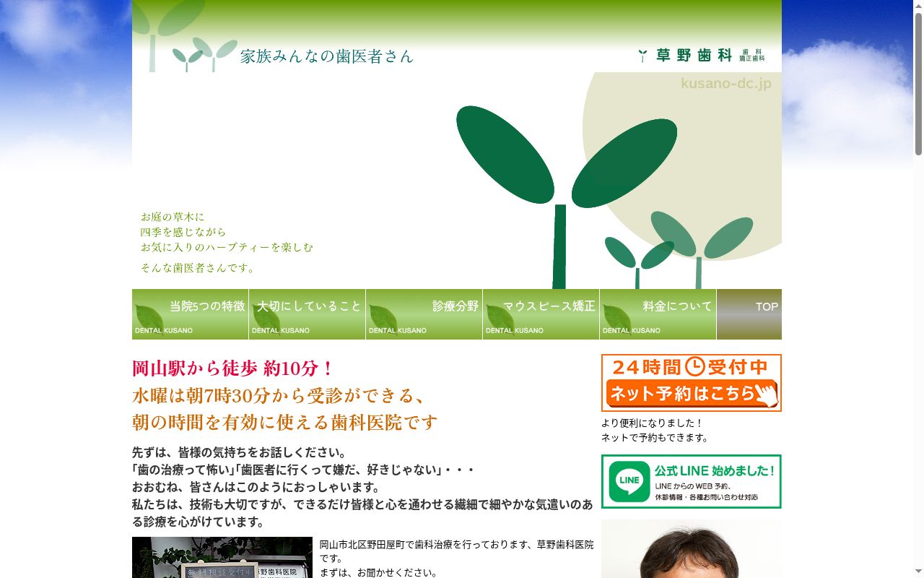Click the vertical page scrollbar thumb
Image resolution: width=924 pixels, height=578 pixels.
click(918, 83)
